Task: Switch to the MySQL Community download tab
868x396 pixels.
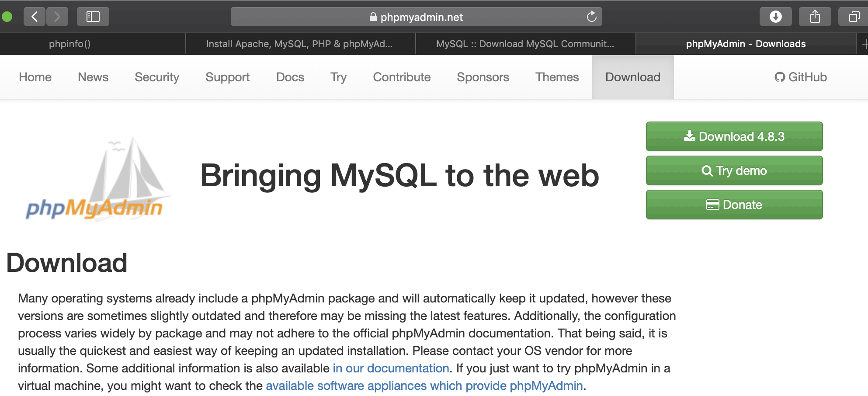Action: tap(524, 44)
